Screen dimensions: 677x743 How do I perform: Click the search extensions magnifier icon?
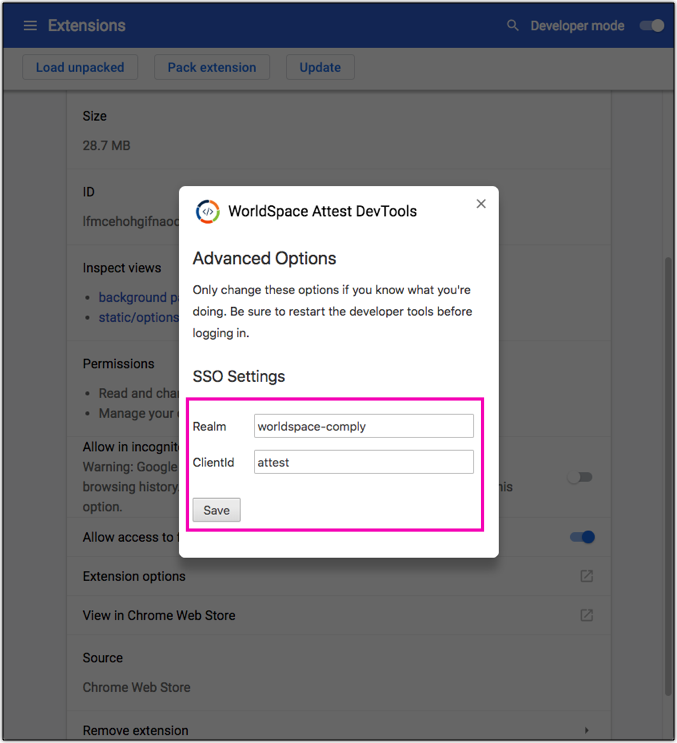coord(513,26)
